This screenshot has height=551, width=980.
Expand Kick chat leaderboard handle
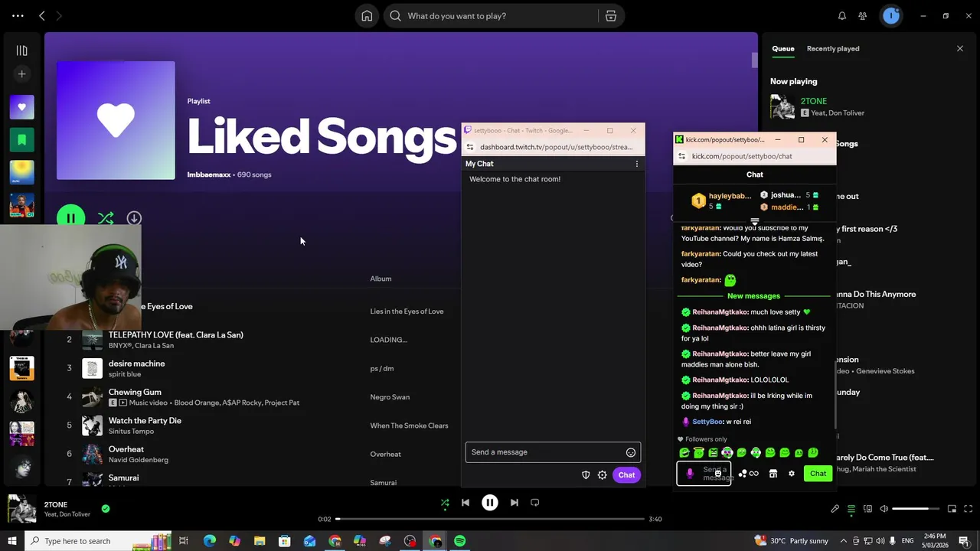pyautogui.click(x=755, y=221)
